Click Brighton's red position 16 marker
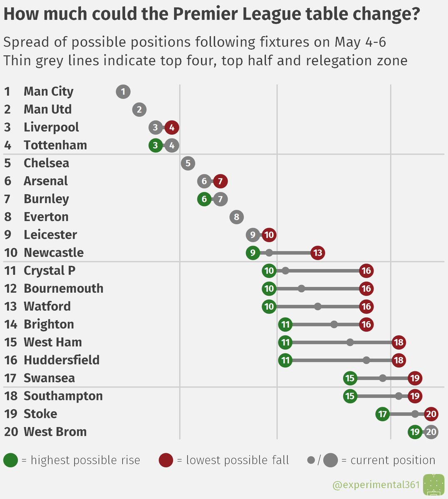Screen dimensions: 448x499 pos(366,324)
